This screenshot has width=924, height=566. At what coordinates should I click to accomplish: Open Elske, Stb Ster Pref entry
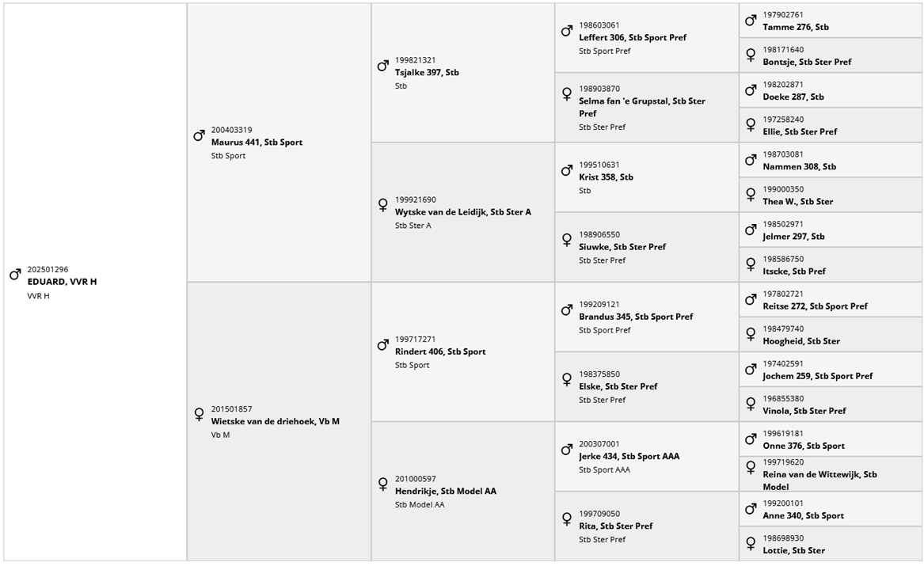click(x=618, y=386)
